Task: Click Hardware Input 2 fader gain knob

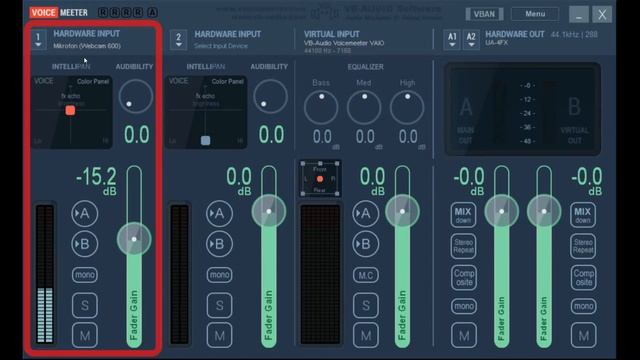Action: coord(269,211)
